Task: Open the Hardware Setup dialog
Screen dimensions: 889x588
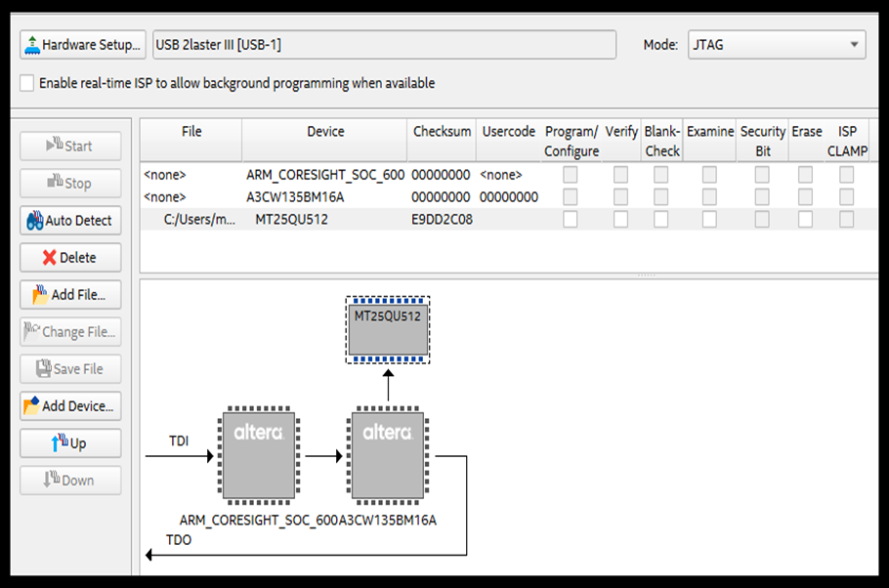Action: 82,45
